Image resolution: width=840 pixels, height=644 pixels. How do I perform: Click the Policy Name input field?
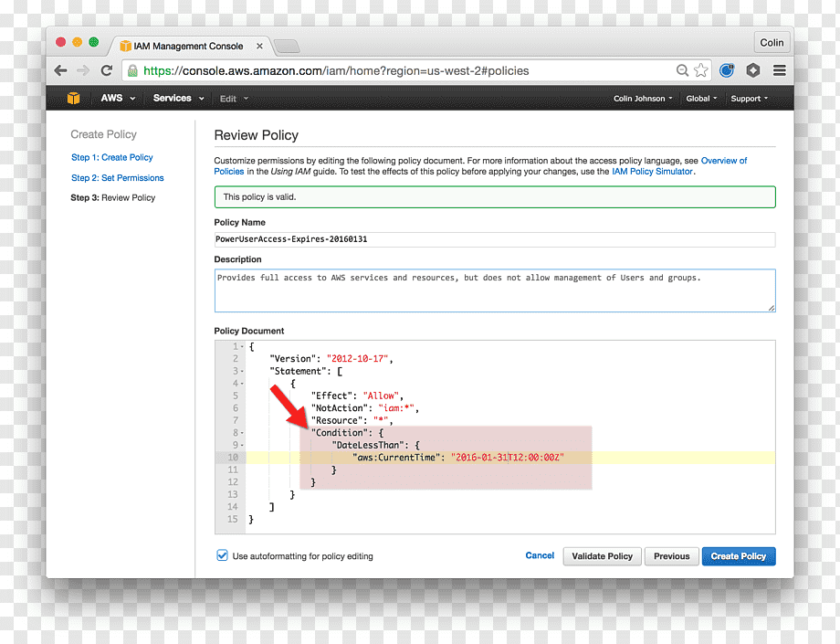point(495,239)
